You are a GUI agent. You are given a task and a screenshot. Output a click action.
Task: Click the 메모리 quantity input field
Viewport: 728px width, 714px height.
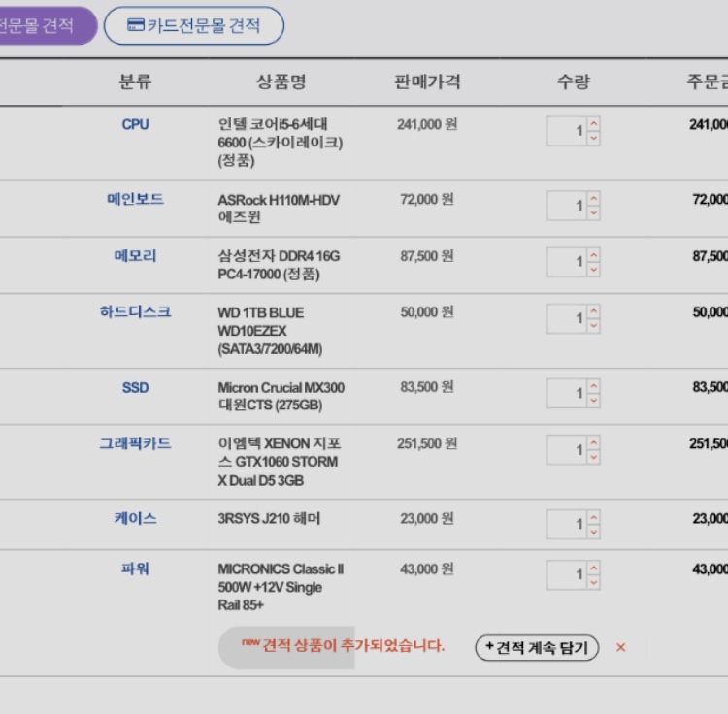568,262
